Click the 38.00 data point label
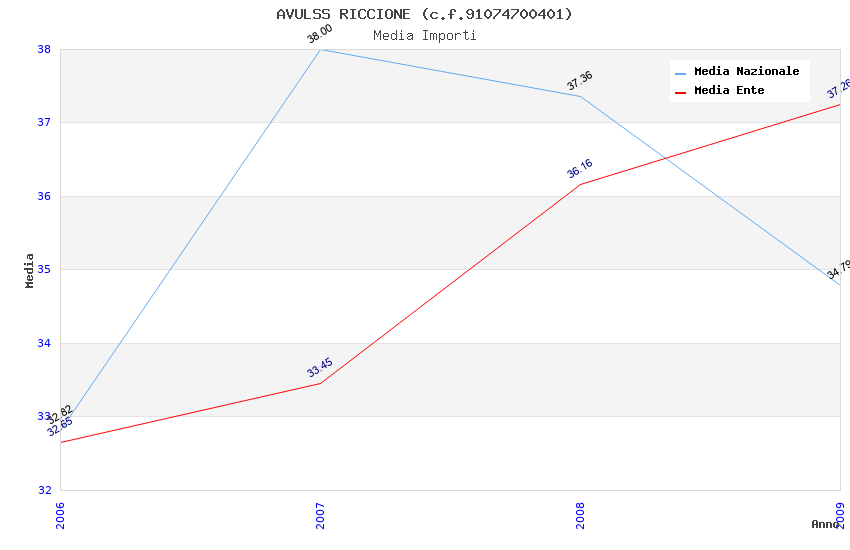 [320, 35]
